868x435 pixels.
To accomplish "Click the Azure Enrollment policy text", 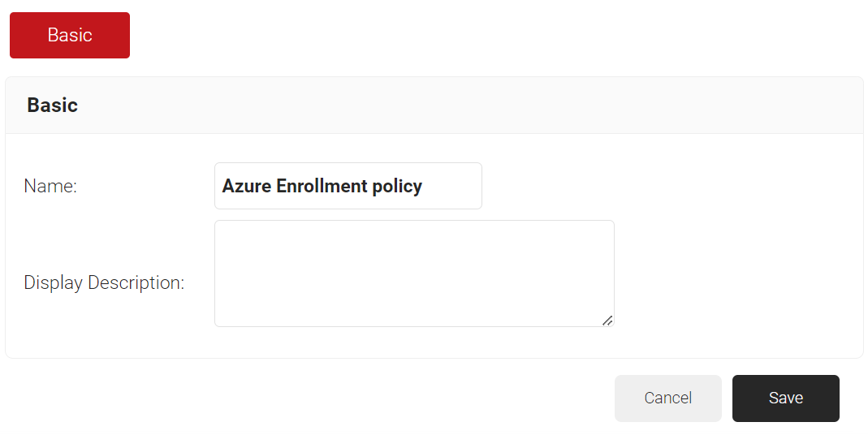I will [x=322, y=186].
